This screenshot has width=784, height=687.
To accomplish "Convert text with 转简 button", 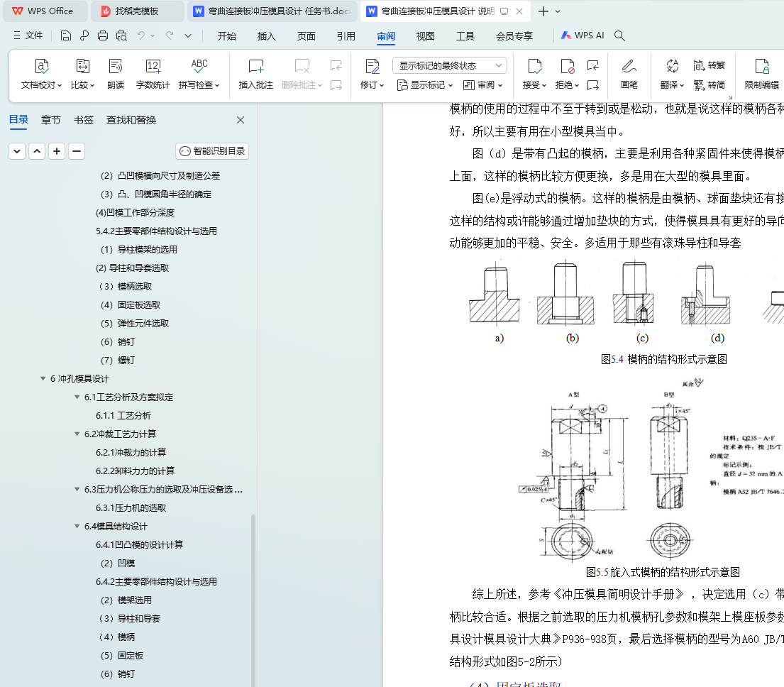I will point(709,85).
